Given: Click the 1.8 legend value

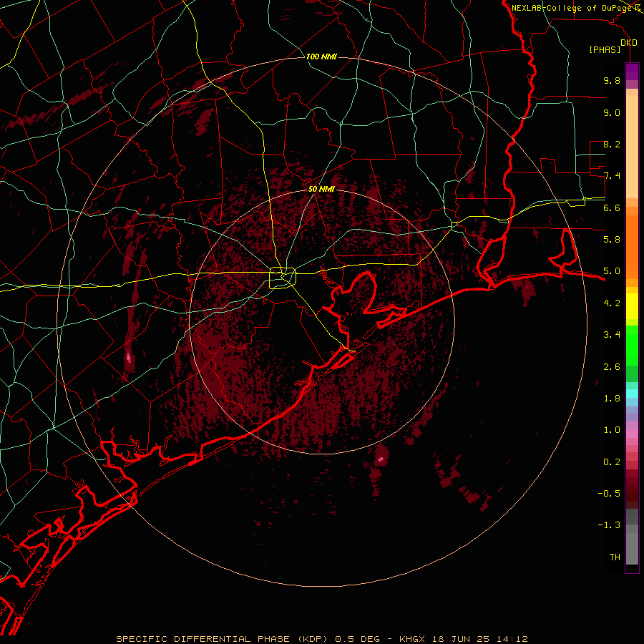Looking at the screenshot, I should [x=612, y=399].
